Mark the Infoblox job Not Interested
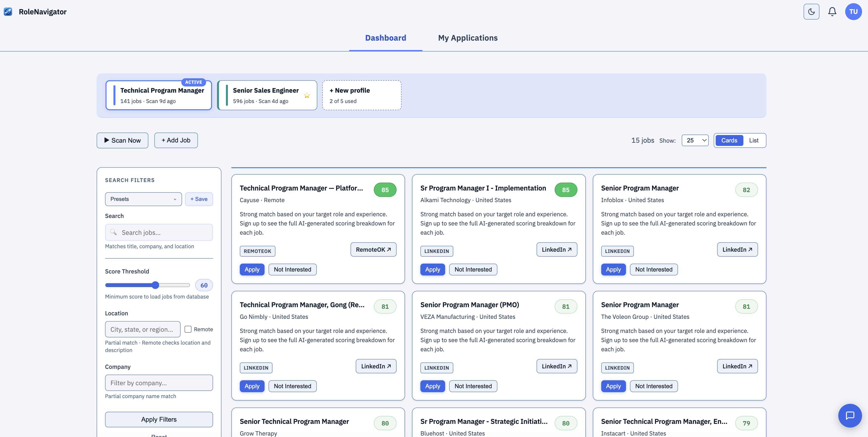This screenshot has width=868, height=437. click(x=654, y=270)
